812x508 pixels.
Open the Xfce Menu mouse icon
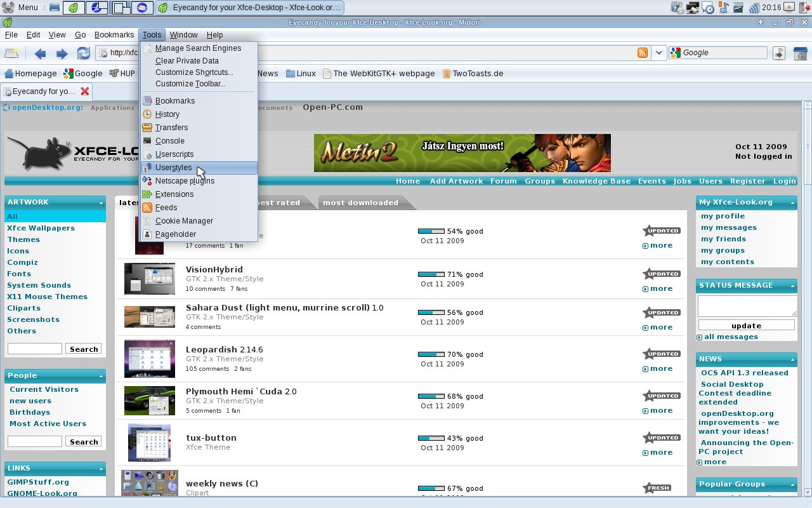[8, 8]
